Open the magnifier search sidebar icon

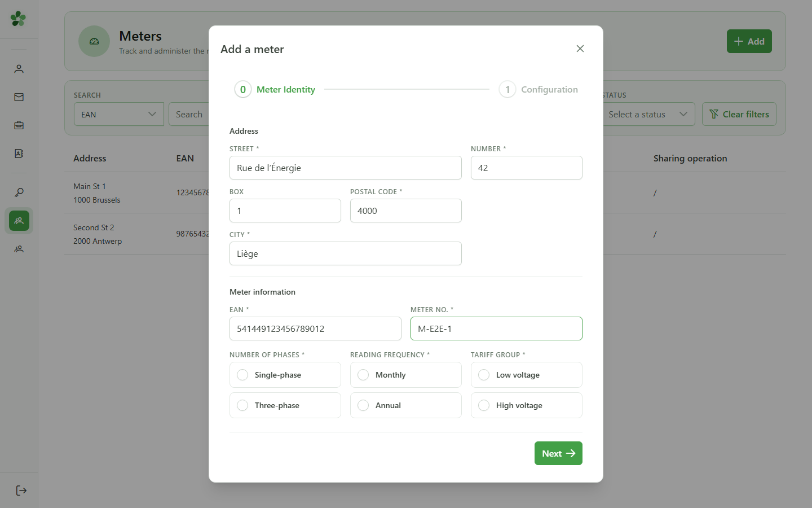click(19, 192)
